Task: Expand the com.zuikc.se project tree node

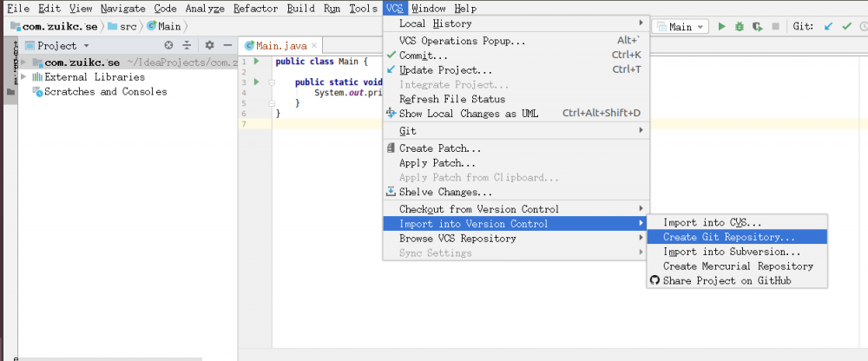Action: tap(23, 62)
